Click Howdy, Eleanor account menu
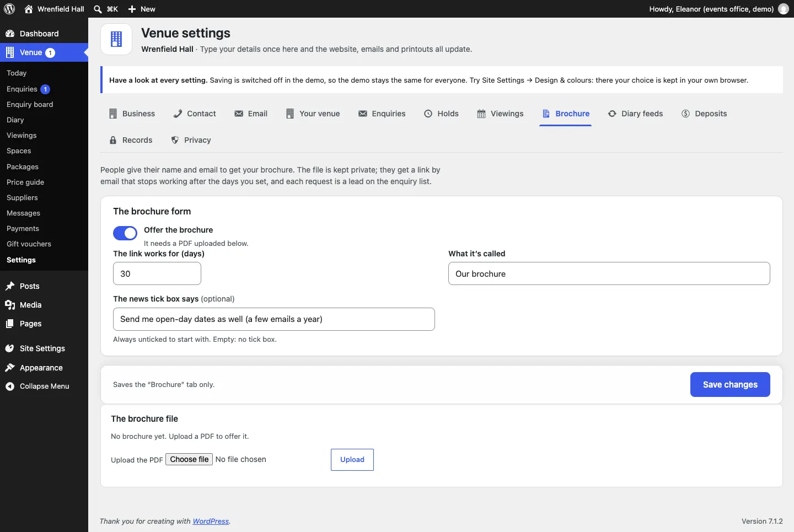The width and height of the screenshot is (794, 532). click(x=719, y=9)
